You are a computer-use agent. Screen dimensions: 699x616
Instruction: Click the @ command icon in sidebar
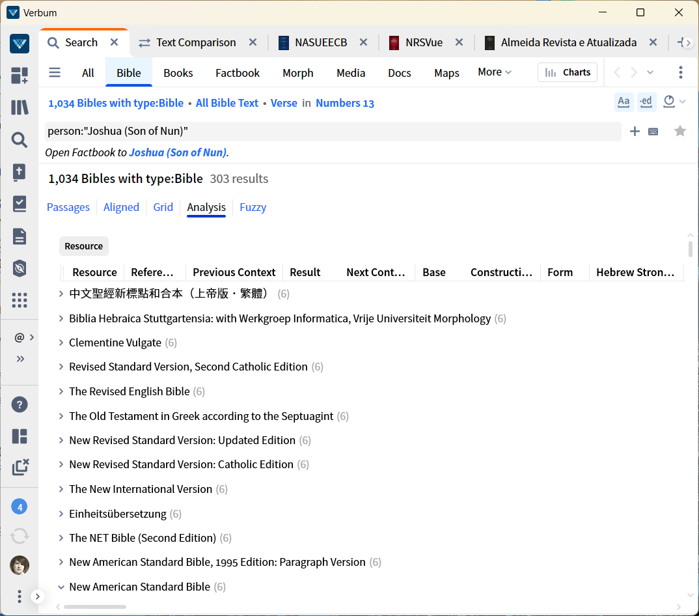(x=19, y=337)
